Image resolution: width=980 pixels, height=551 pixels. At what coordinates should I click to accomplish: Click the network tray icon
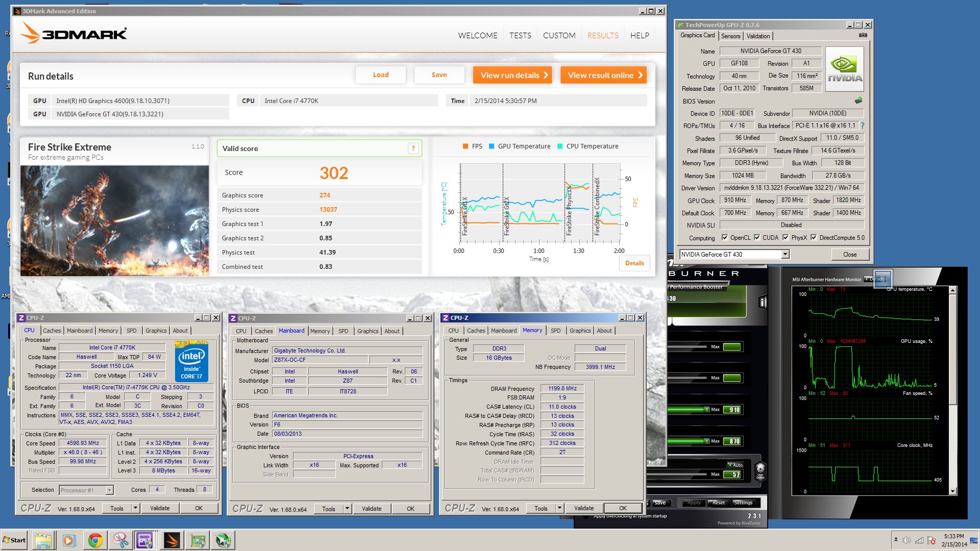[x=919, y=540]
